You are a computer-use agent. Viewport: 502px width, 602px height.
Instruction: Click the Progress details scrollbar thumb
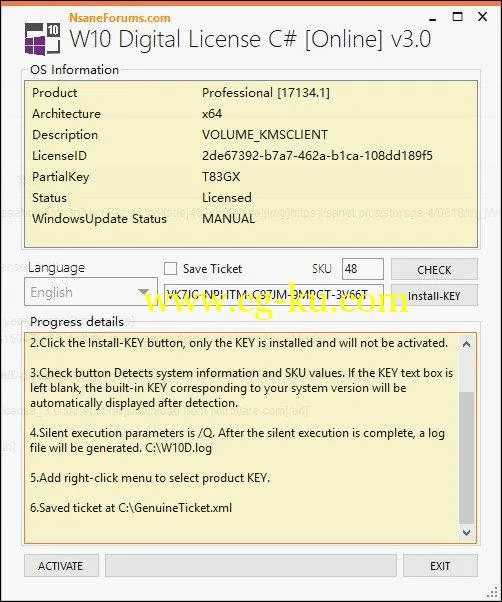[466, 458]
